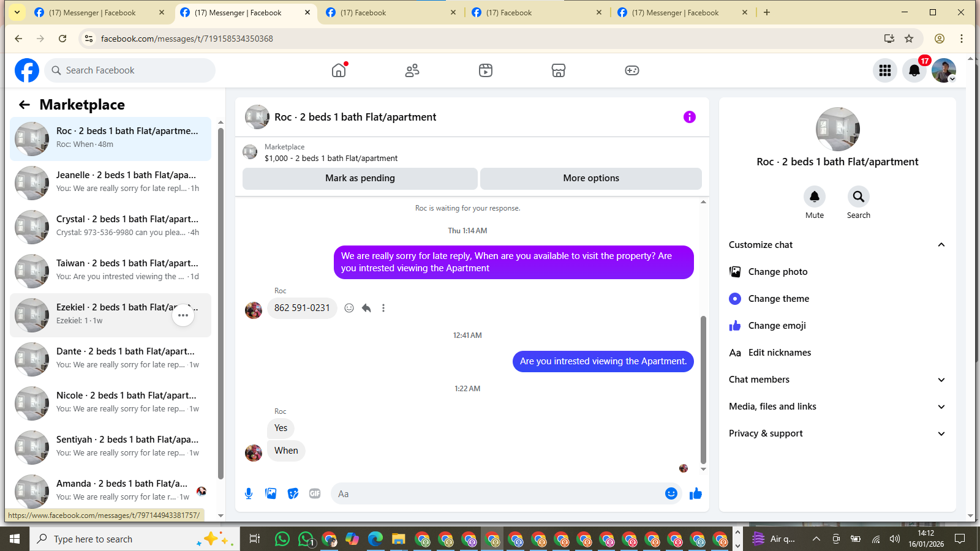Open the Facebook Home icon

coord(339,70)
